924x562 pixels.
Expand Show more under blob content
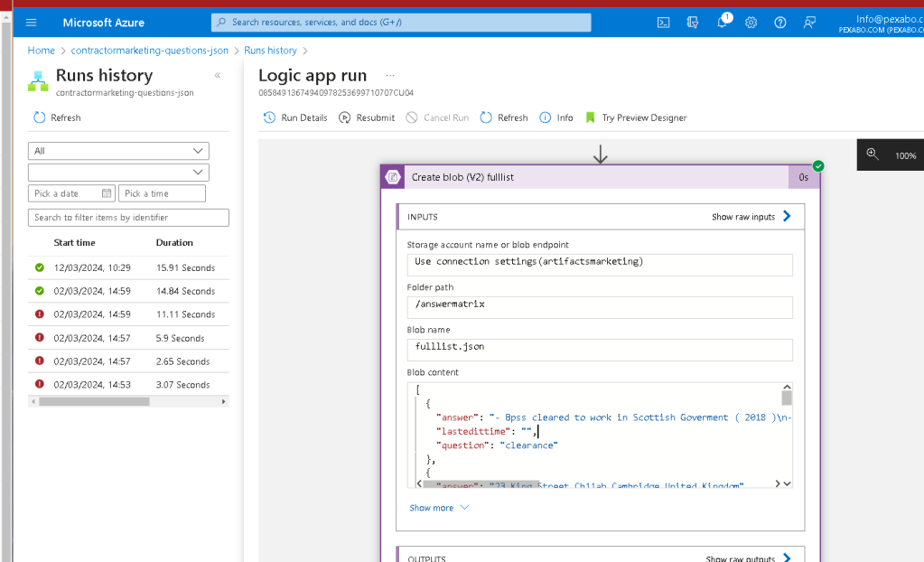click(439, 508)
